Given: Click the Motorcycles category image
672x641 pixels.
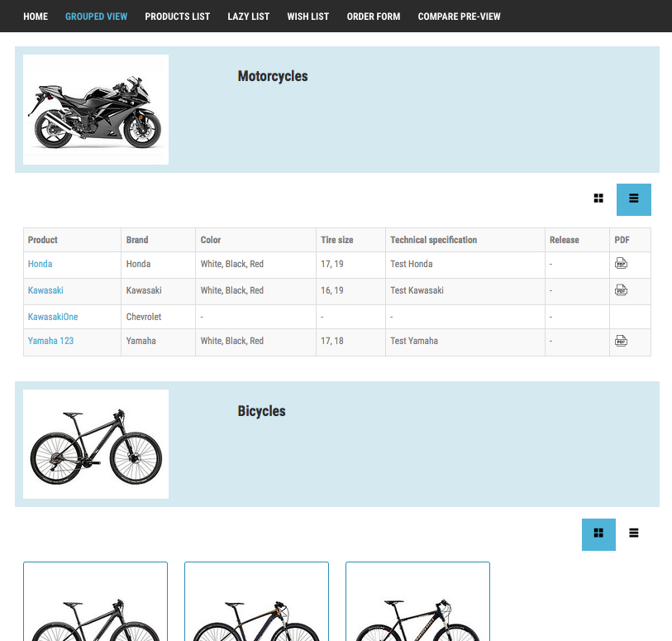Looking at the screenshot, I should pyautogui.click(x=96, y=109).
